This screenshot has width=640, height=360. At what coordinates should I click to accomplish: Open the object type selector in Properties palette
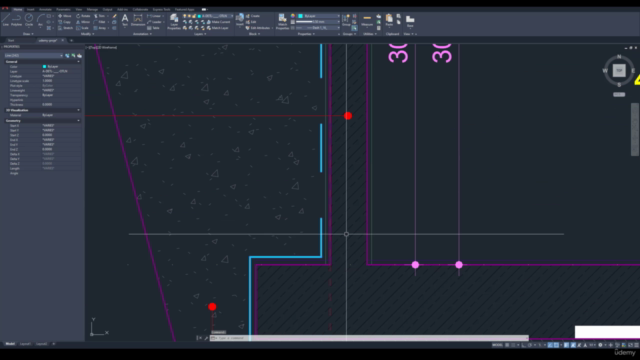[33, 56]
